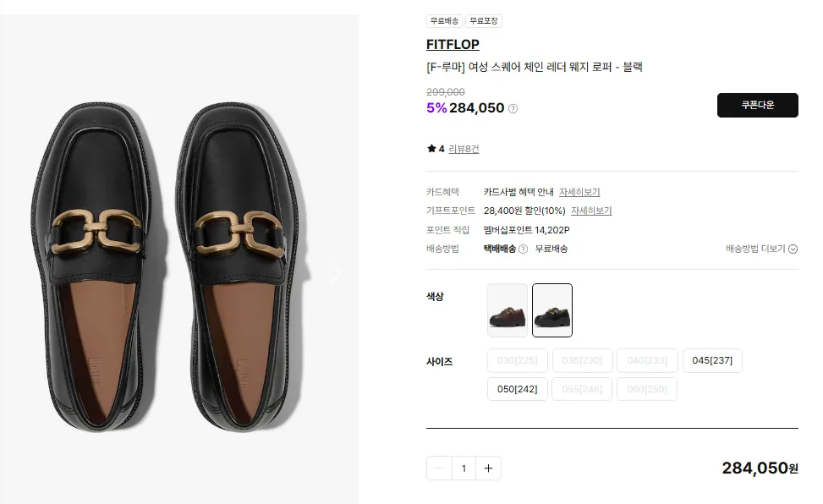Image resolution: width=823 pixels, height=504 pixels.
Task: Click the help icon beside 택배배송
Action: (x=523, y=249)
